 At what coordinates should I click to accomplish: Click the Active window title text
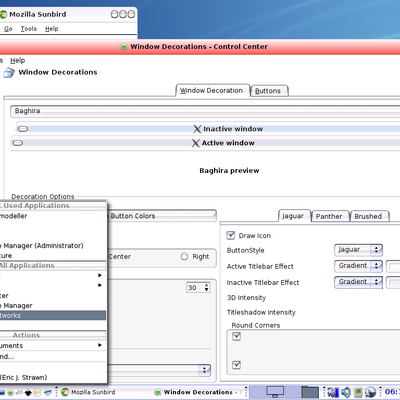(228, 143)
